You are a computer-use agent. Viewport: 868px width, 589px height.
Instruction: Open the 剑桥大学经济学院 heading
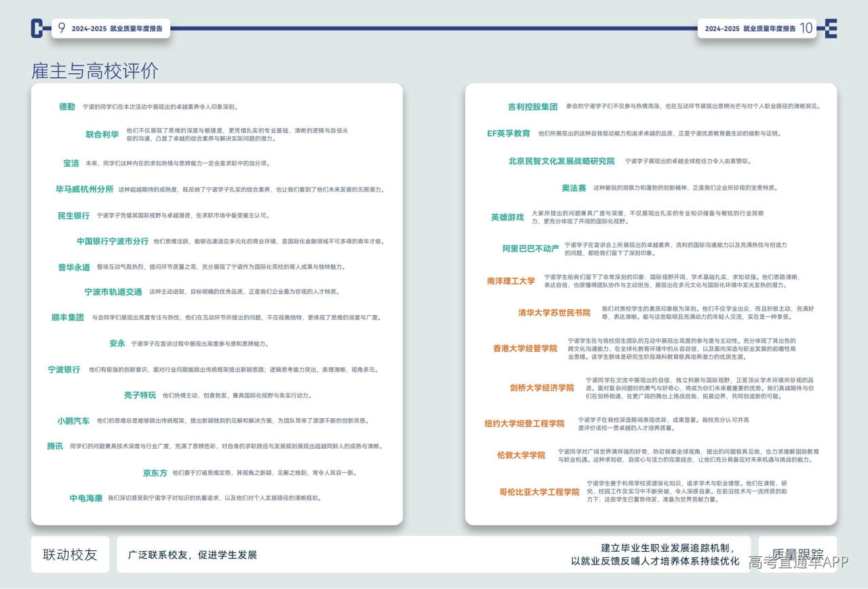542,388
